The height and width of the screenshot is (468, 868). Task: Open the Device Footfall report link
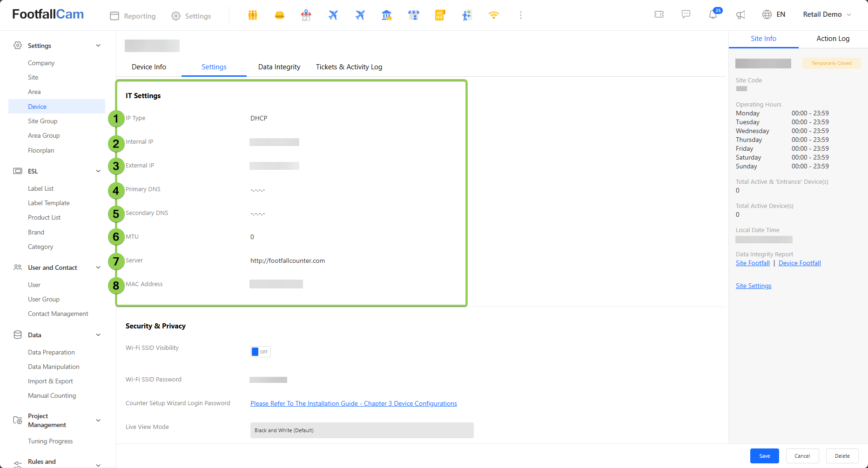[800, 263]
